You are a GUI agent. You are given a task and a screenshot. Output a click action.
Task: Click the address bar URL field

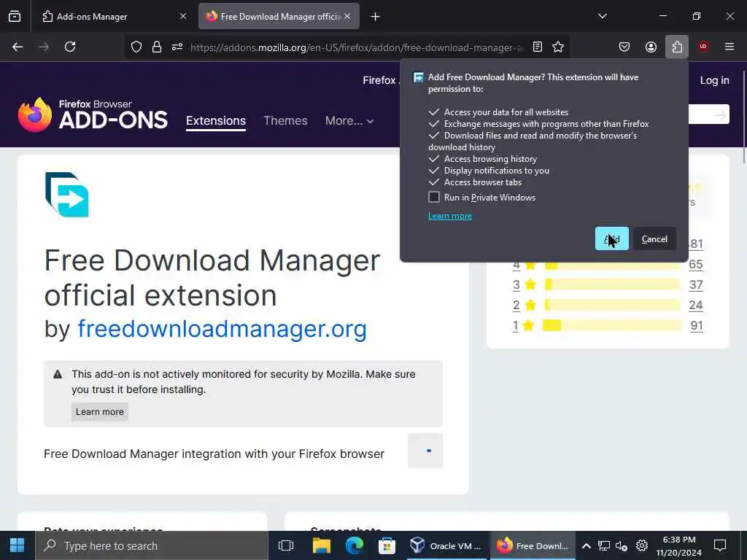click(x=357, y=47)
